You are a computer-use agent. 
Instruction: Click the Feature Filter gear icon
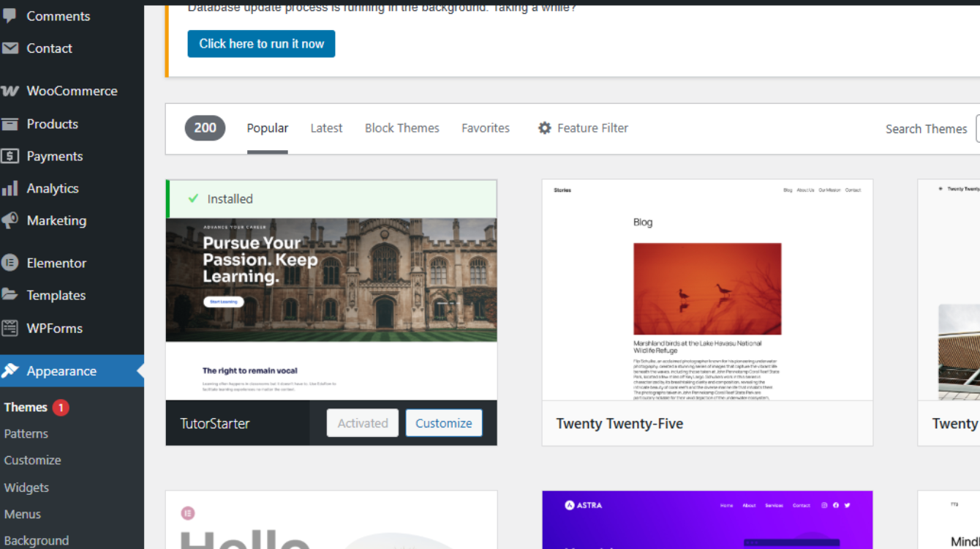(545, 128)
